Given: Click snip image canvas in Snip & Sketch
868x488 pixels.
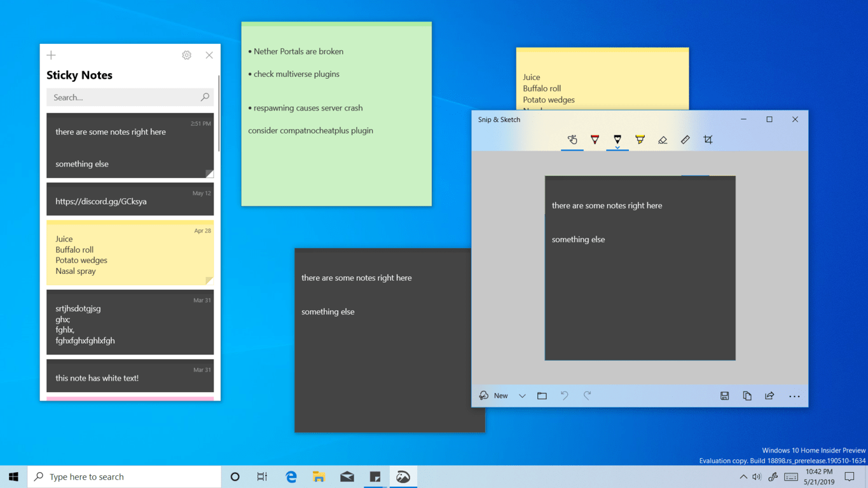Looking at the screenshot, I should 640,268.
